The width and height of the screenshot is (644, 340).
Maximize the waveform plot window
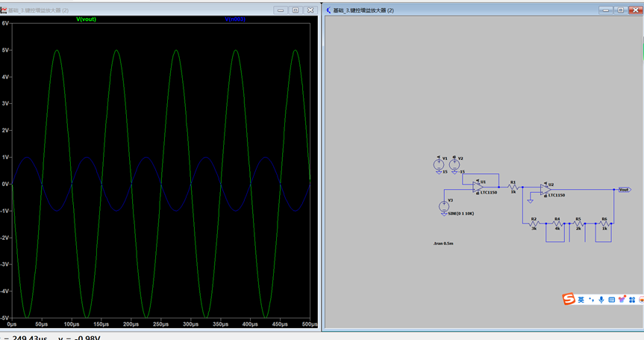coord(296,10)
